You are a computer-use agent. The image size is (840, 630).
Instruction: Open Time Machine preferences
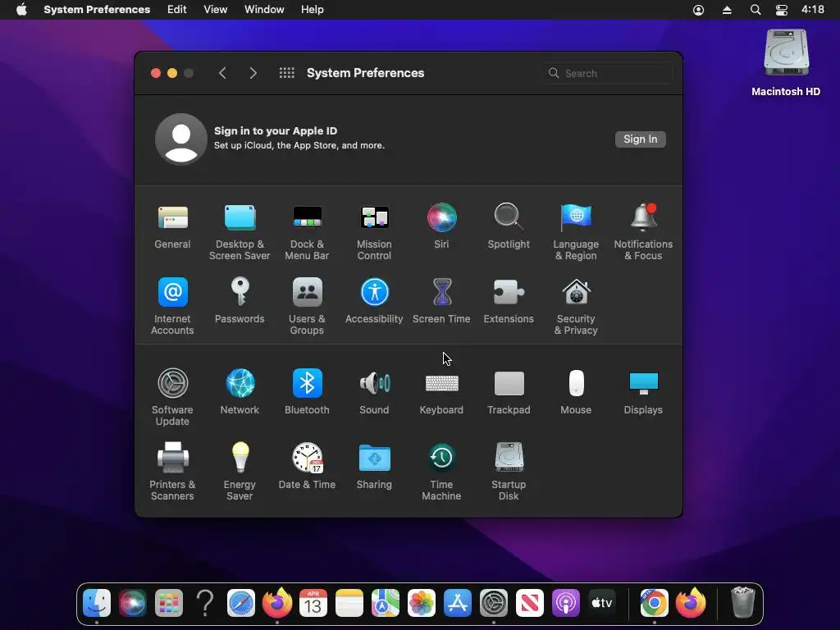(441, 458)
